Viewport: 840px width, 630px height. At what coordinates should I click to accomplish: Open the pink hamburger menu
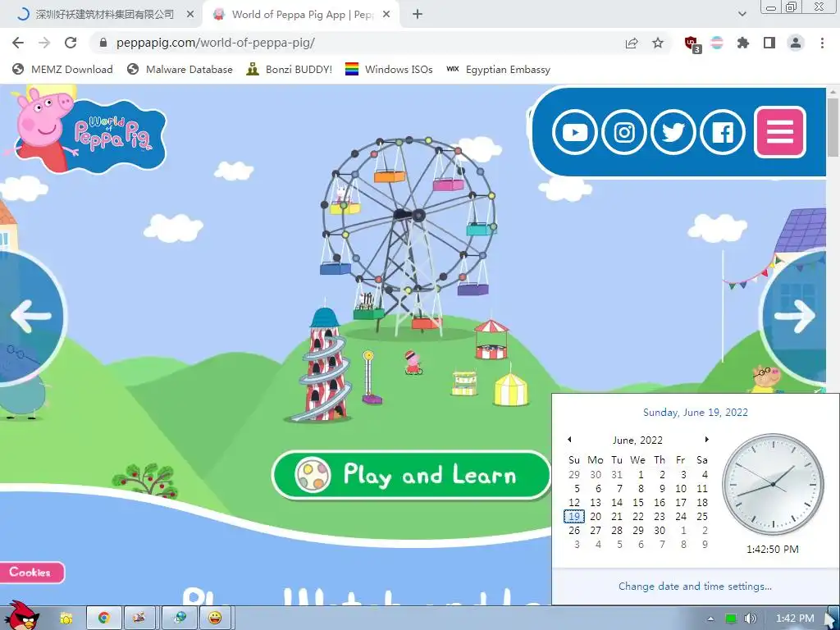(x=779, y=132)
